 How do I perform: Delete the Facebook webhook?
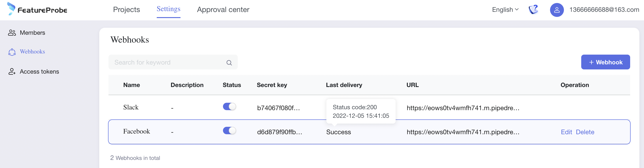[x=585, y=132]
